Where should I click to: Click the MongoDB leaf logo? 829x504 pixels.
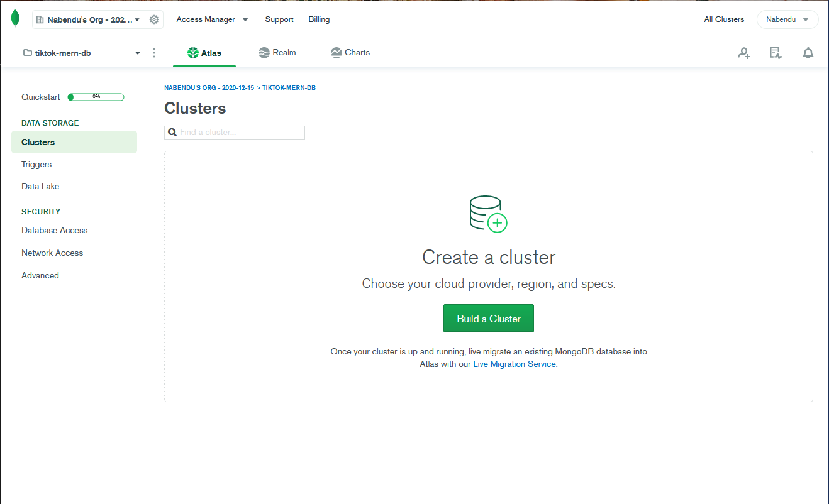click(x=15, y=19)
